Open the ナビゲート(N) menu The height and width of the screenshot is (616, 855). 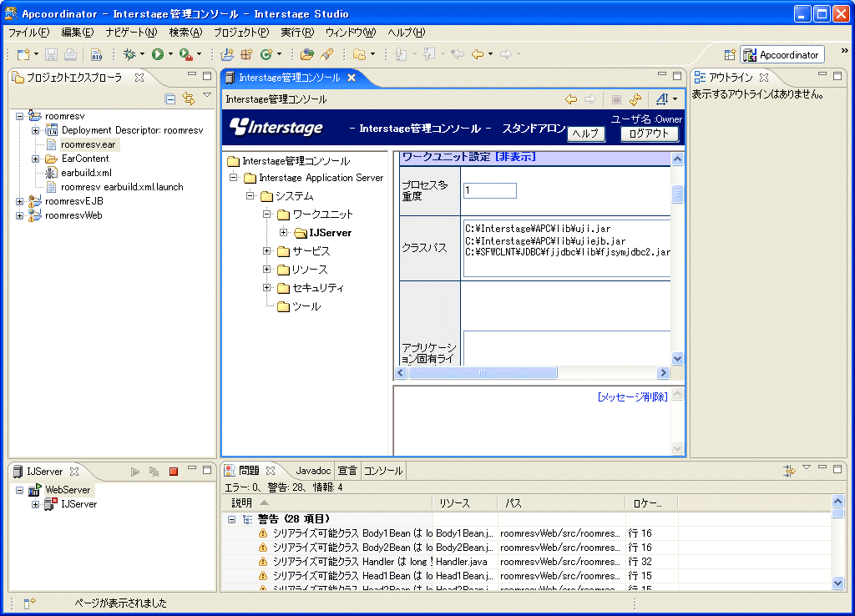click(131, 33)
